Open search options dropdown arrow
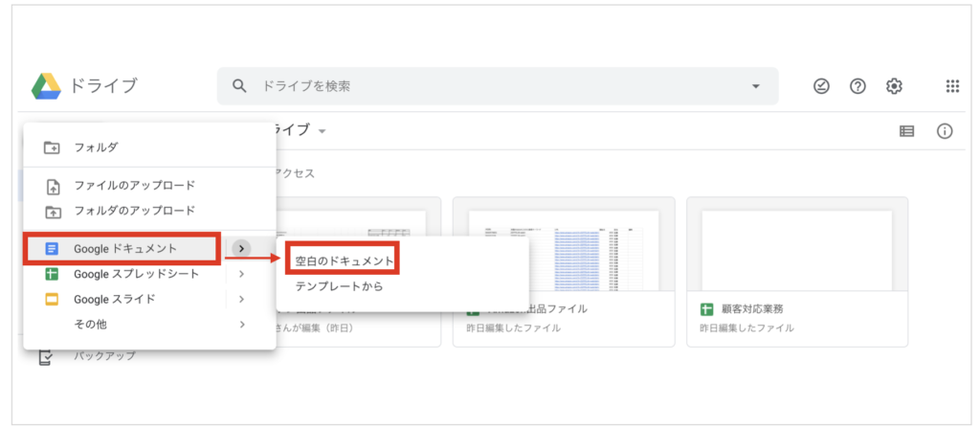The width and height of the screenshot is (980, 429). (x=756, y=86)
